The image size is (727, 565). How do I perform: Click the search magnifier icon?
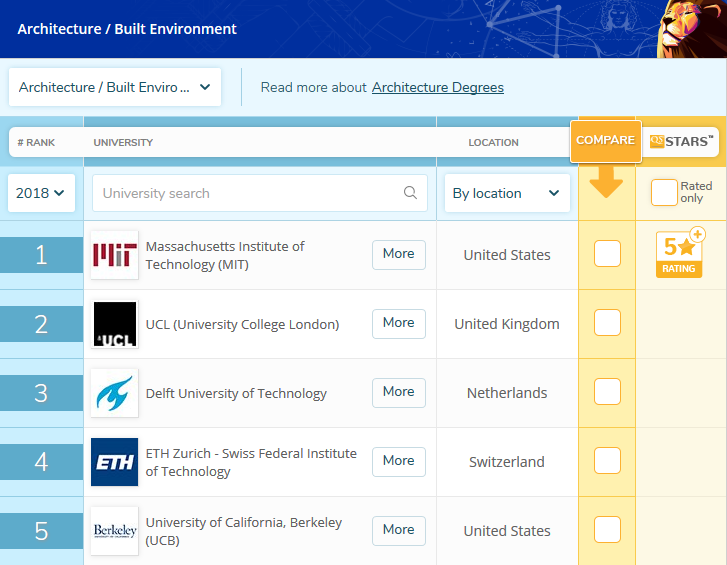(410, 192)
